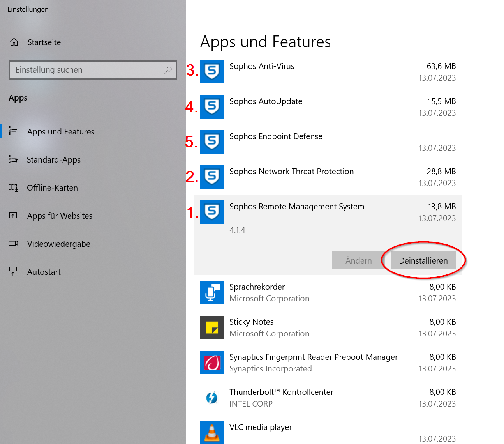Click the VLC media player cone icon

(211, 433)
